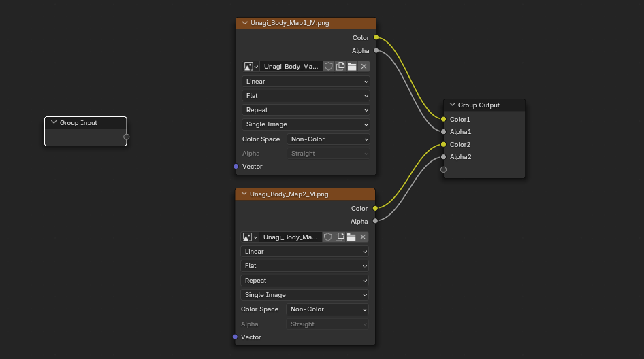This screenshot has width=644, height=359.
Task: Collapse the Group Input node chevron
Action: [54, 123]
